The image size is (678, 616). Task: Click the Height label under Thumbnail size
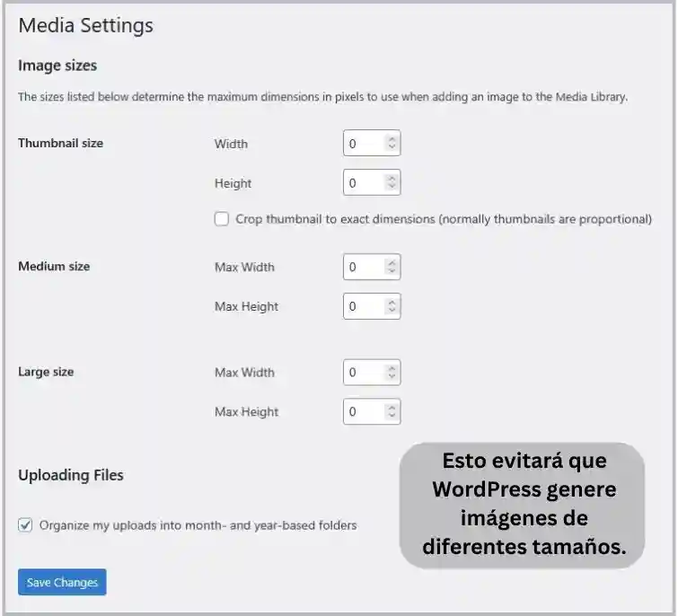click(x=233, y=183)
